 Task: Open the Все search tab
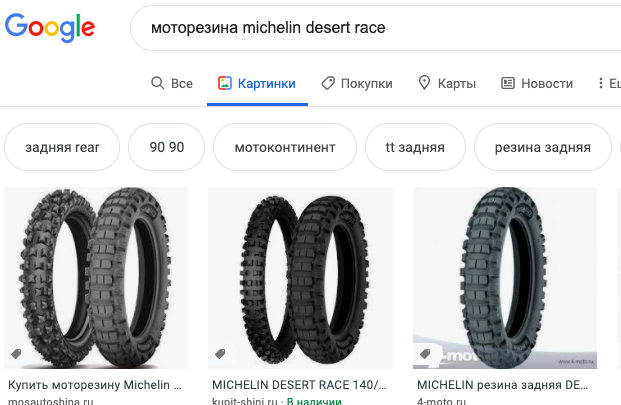point(171,83)
